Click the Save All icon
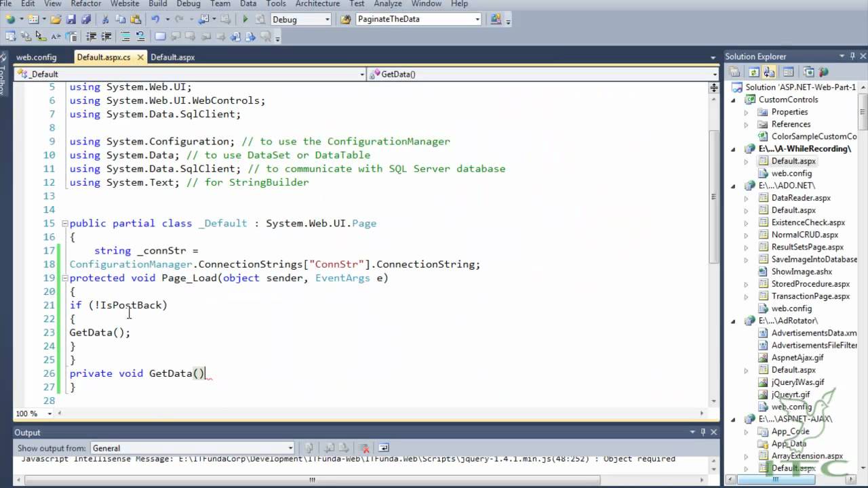 click(x=86, y=19)
